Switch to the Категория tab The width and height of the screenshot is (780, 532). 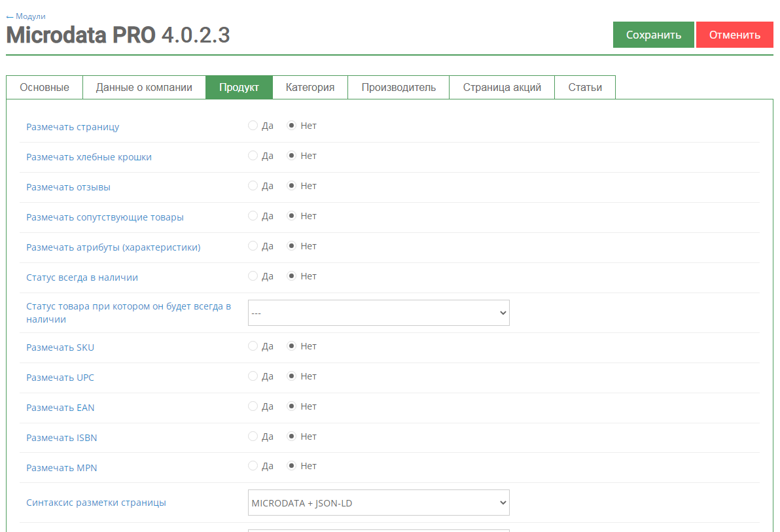point(310,87)
